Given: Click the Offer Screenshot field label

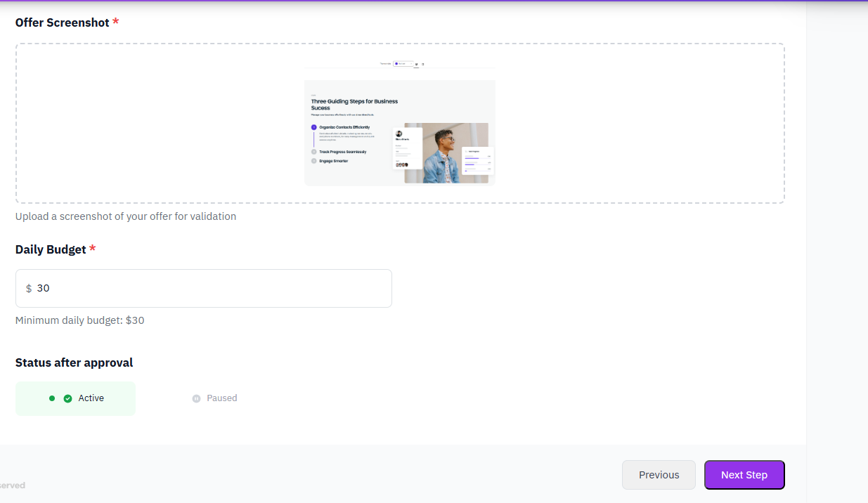Looking at the screenshot, I should (x=63, y=22).
